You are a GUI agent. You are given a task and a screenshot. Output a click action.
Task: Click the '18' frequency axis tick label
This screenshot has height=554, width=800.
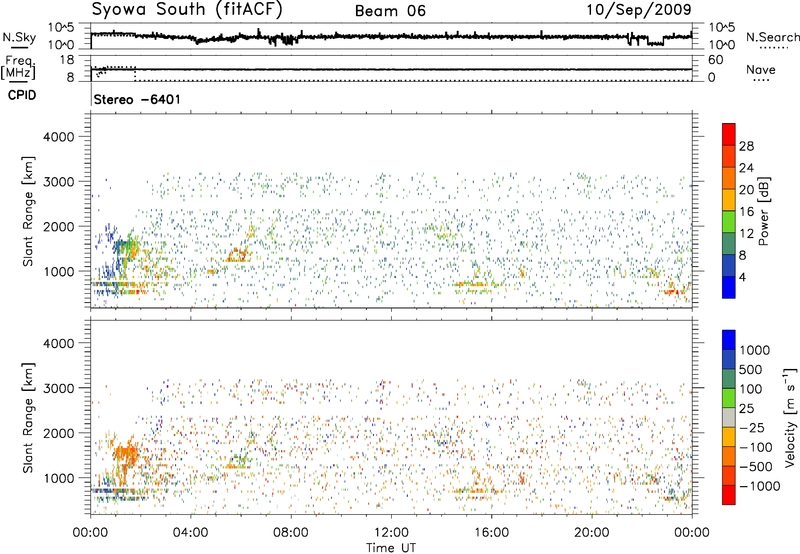pos(67,60)
